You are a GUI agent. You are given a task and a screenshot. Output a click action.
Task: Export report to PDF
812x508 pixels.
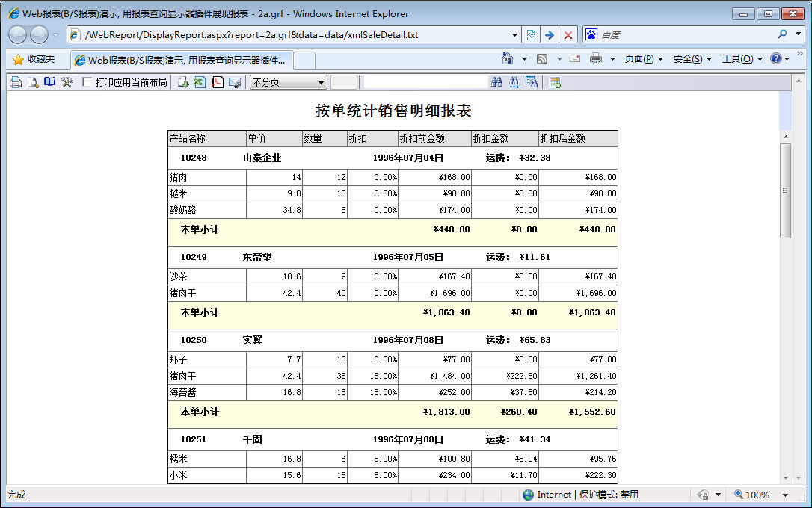click(x=218, y=82)
